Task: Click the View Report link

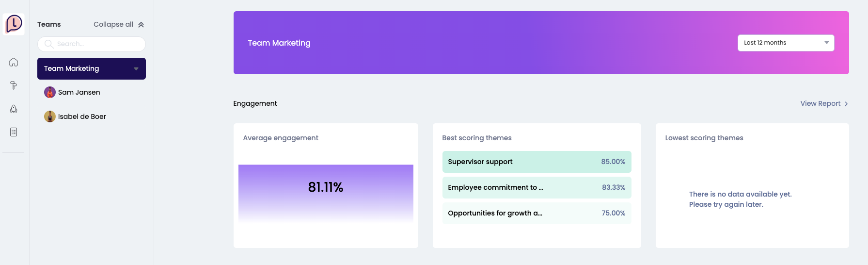Action: coord(820,103)
